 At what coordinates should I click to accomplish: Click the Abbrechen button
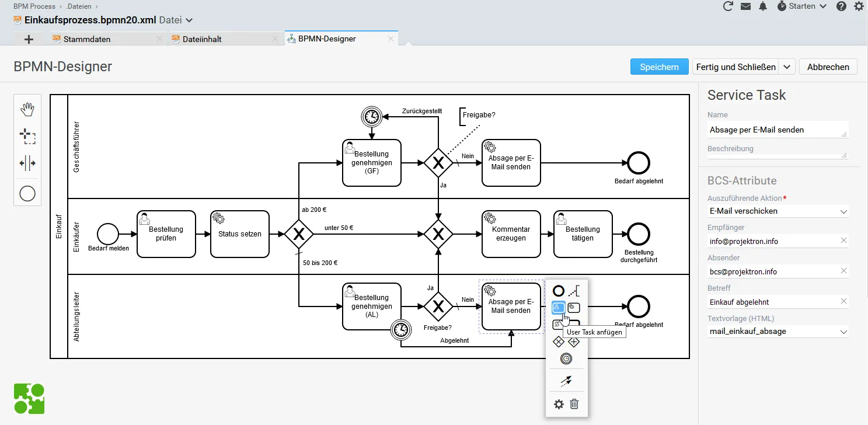(828, 67)
